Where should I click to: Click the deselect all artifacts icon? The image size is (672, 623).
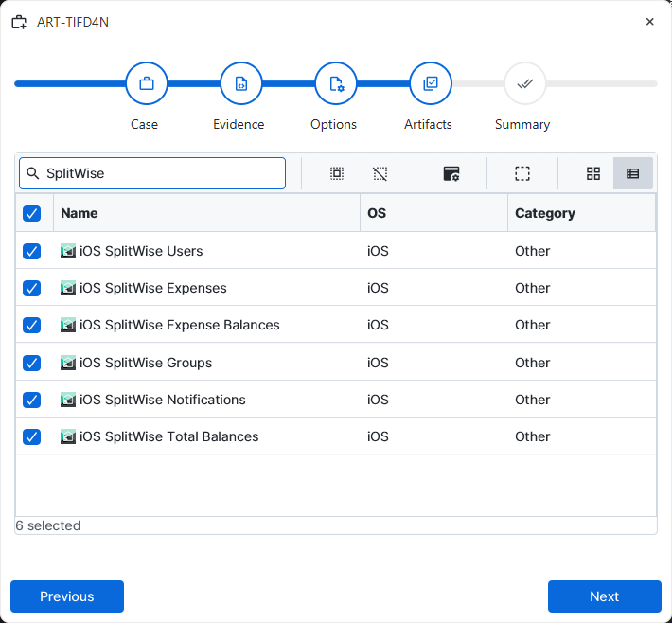(380, 173)
